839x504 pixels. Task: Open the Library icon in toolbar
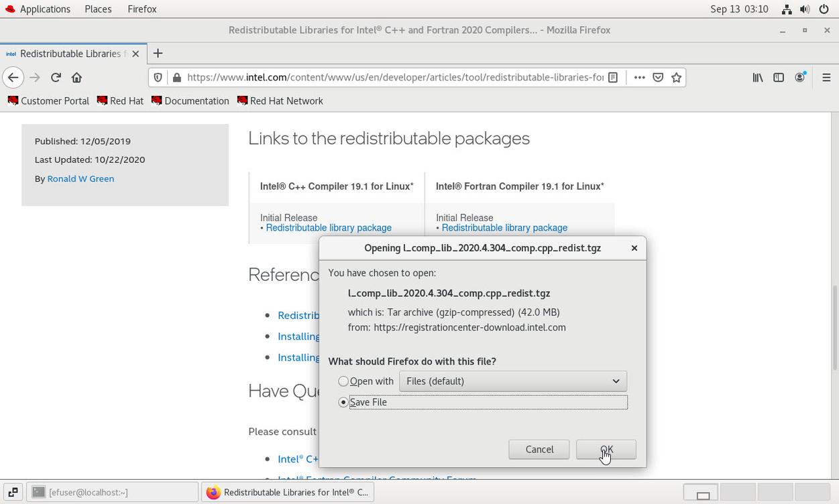(758, 78)
